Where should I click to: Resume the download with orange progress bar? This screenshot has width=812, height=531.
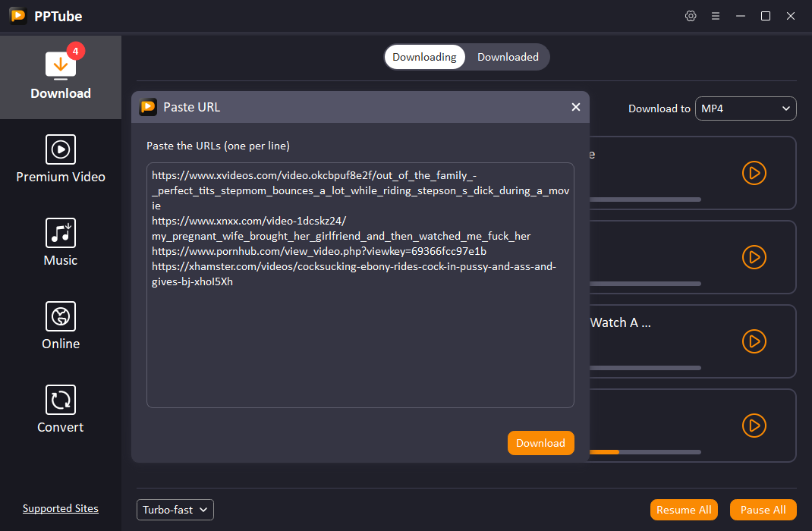click(x=754, y=425)
